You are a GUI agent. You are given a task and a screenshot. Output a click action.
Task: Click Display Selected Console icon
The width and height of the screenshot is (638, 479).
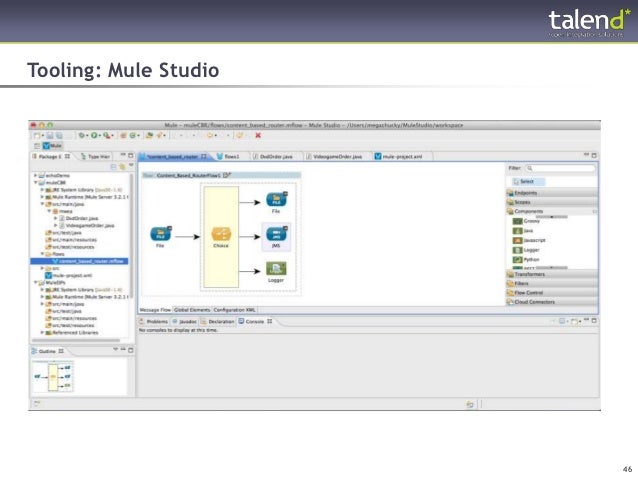coord(564,321)
